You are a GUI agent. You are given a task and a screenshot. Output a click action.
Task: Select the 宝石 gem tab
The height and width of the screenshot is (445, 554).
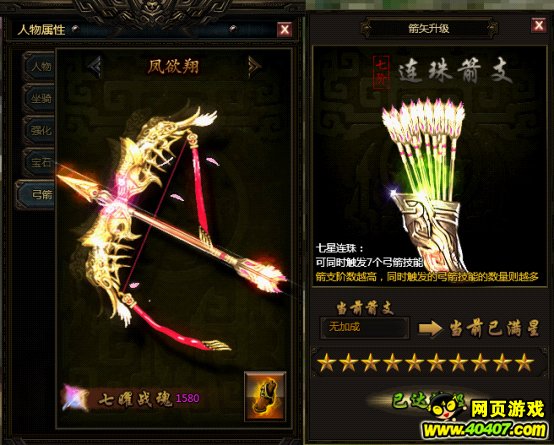(39, 162)
